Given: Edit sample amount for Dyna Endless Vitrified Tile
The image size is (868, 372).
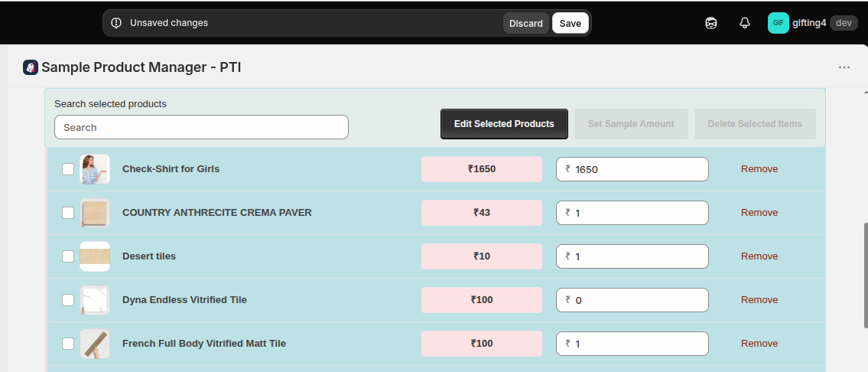Looking at the screenshot, I should click(632, 300).
